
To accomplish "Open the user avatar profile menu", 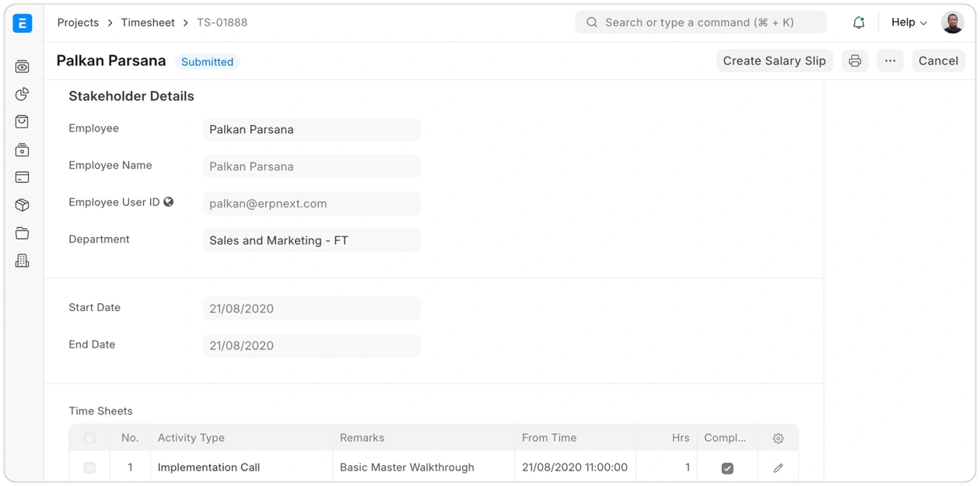I will point(953,23).
